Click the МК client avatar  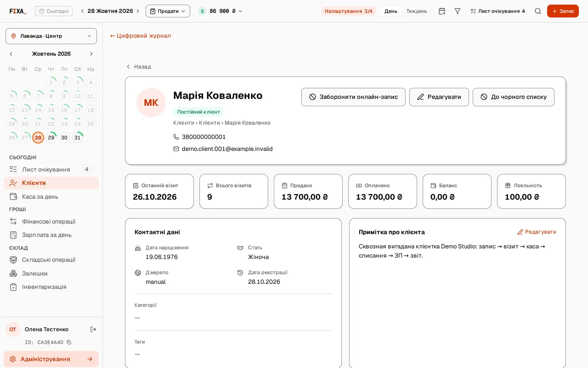tap(151, 103)
